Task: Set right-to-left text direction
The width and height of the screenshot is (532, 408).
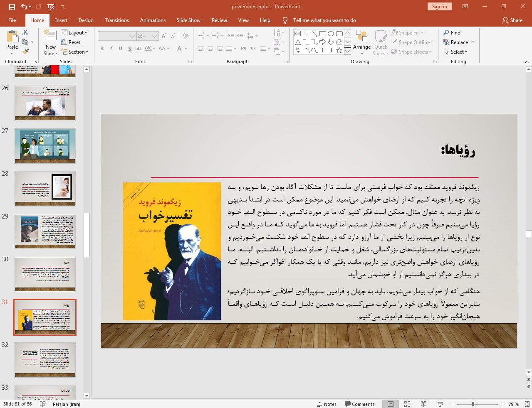Action: coord(253,49)
